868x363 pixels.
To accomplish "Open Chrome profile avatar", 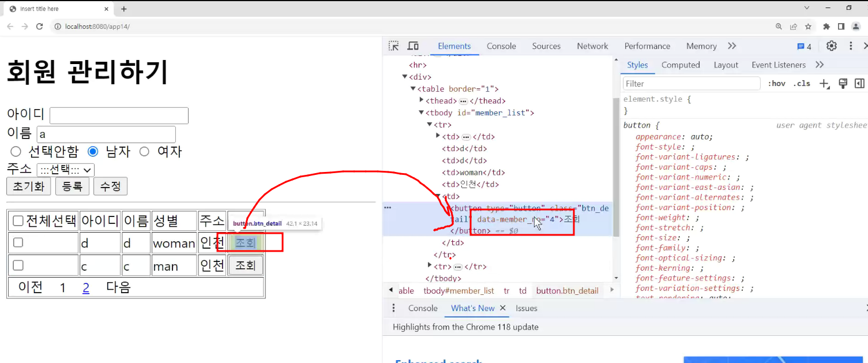I will (x=856, y=27).
